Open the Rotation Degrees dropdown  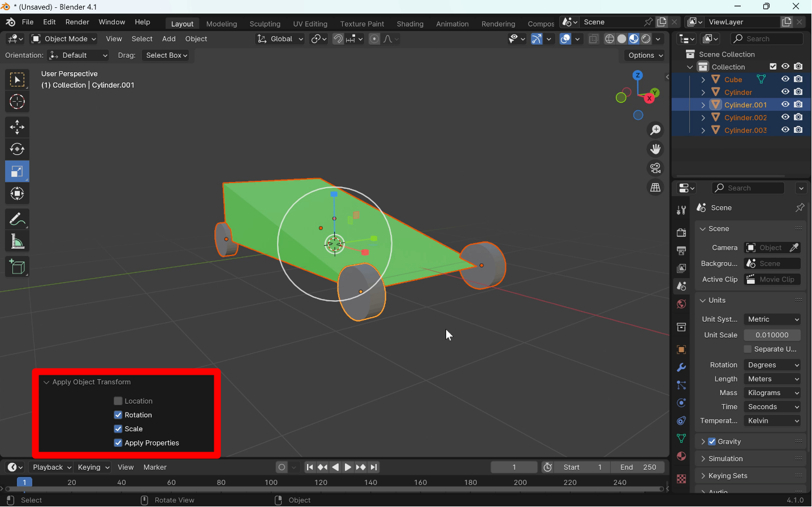(772, 365)
